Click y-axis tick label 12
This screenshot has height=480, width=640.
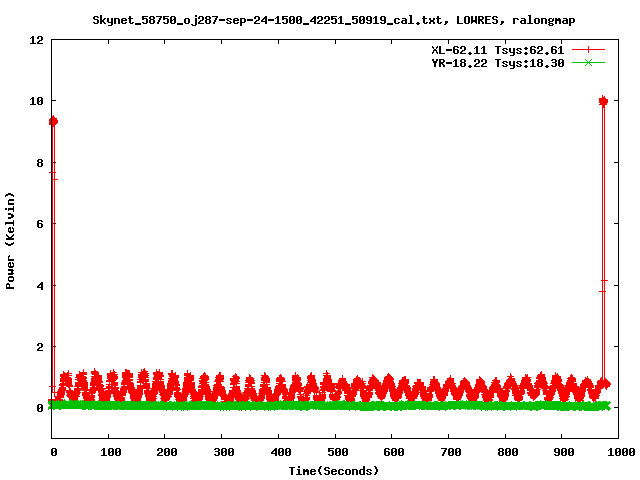tap(36, 40)
